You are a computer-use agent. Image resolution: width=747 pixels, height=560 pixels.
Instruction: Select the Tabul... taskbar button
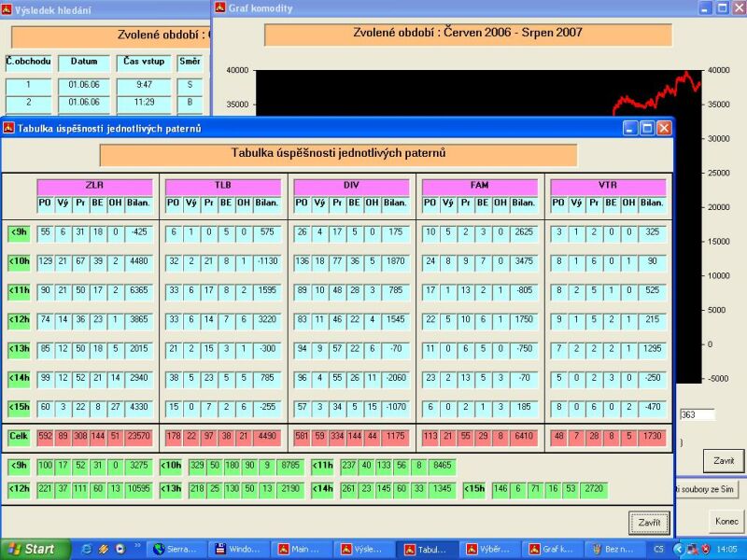point(427,549)
